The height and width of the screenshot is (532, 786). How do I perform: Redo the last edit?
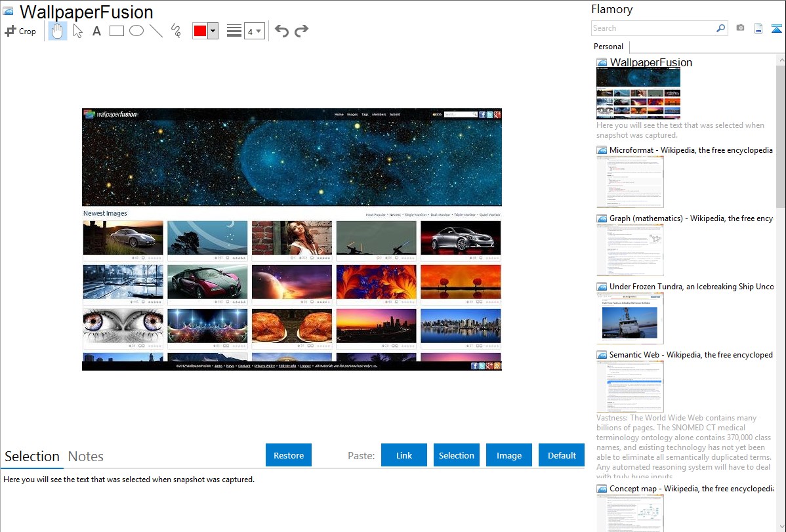[301, 31]
